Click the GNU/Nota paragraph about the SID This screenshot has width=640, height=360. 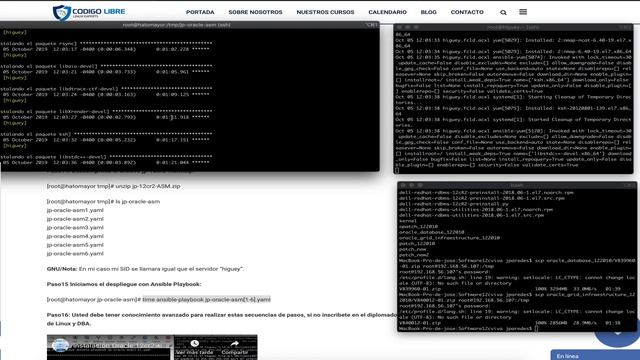(145, 269)
